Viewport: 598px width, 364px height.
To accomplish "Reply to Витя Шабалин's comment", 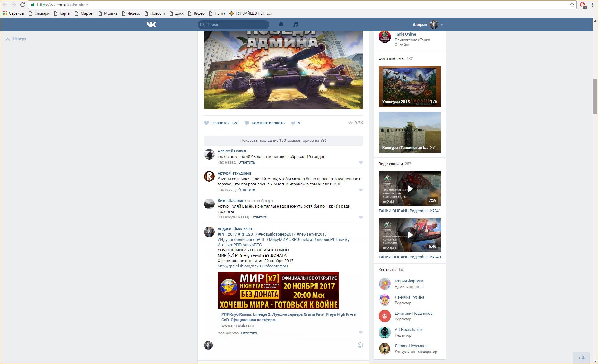I will 260,217.
